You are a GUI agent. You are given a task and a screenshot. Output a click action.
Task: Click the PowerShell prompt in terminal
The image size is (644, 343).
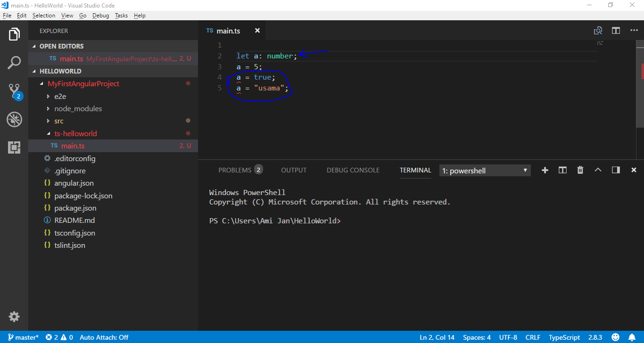(275, 220)
